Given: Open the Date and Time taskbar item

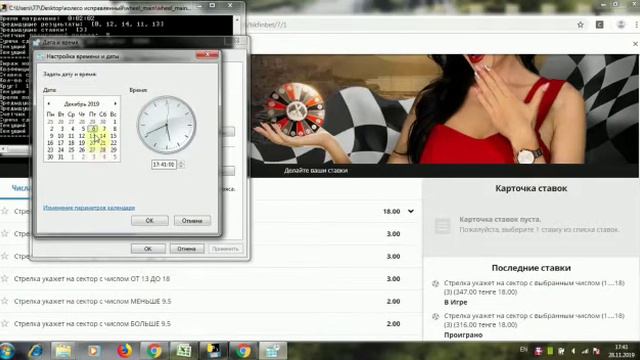Looking at the screenshot, I should point(273,351).
